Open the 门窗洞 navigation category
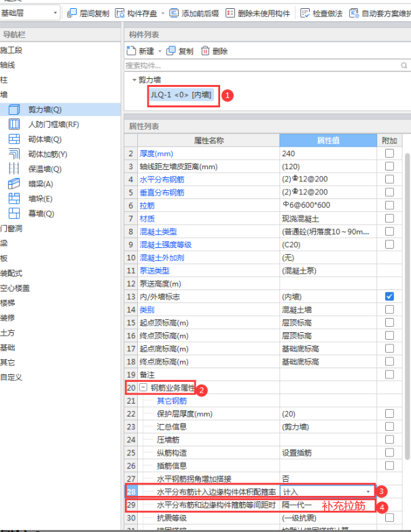 11,228
